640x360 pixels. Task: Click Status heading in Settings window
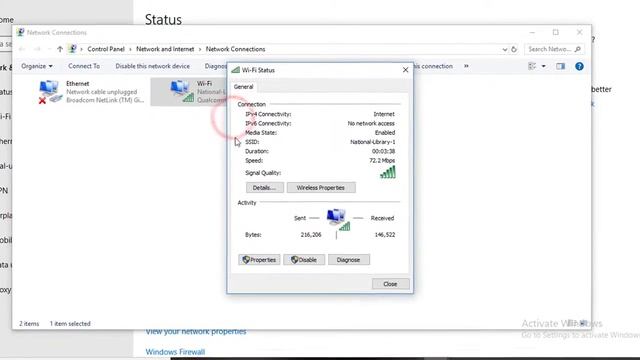(163, 20)
